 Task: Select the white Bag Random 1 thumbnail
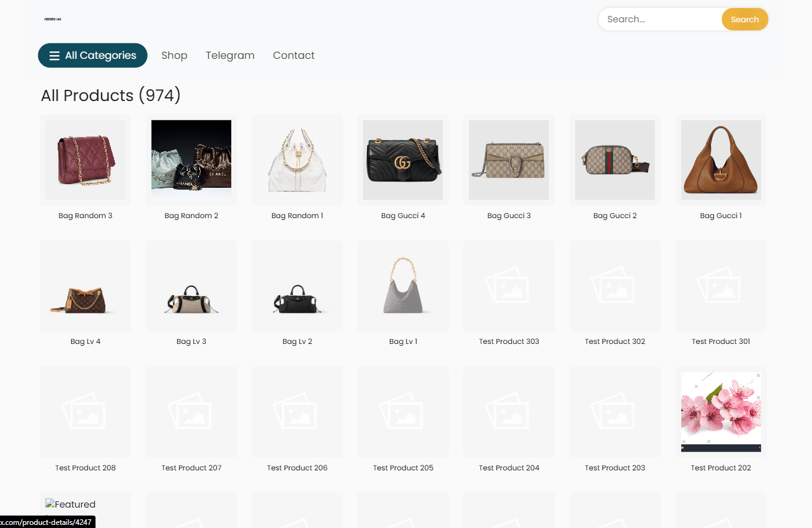click(x=298, y=160)
